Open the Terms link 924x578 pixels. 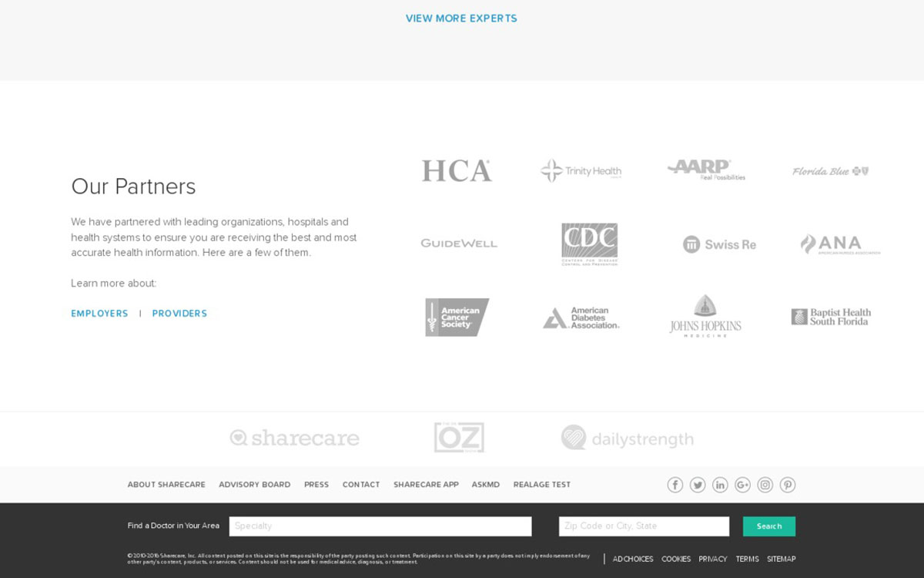coord(747,560)
